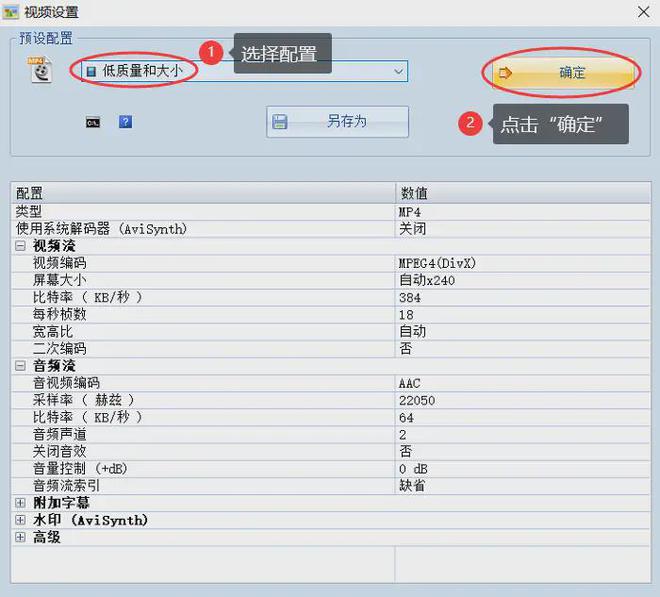Expand the 水印 (AviSynth) section
This screenshot has width=660, height=597.
[x=20, y=520]
